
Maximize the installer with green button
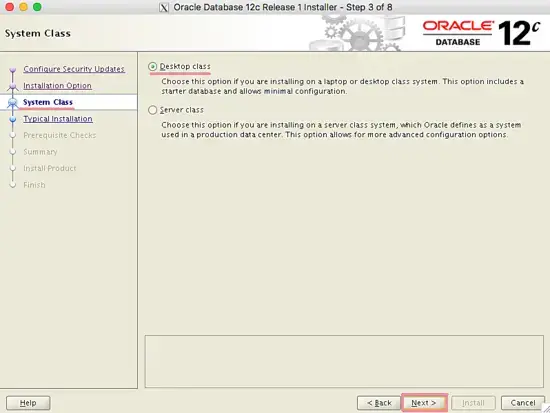37,7
